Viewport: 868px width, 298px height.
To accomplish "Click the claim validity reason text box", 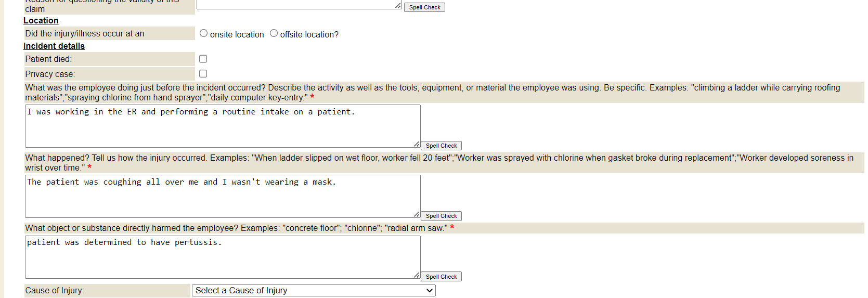I will click(296, 4).
